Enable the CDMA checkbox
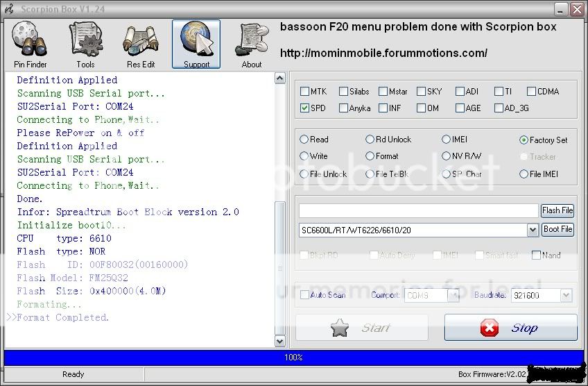The width and height of the screenshot is (588, 386). [x=531, y=91]
